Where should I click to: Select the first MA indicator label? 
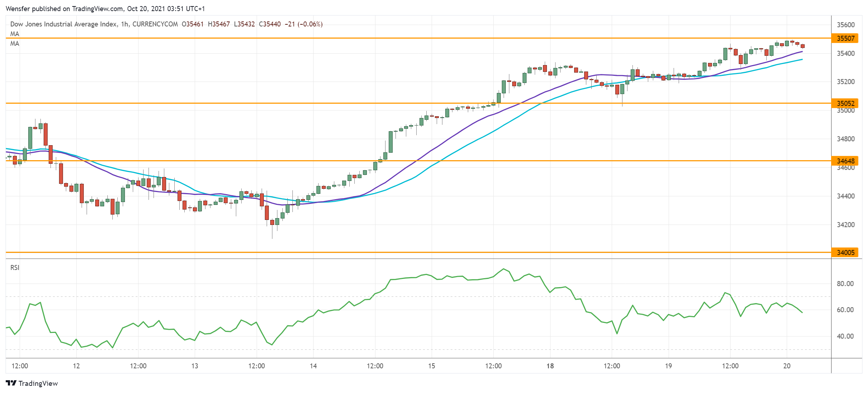coord(15,34)
